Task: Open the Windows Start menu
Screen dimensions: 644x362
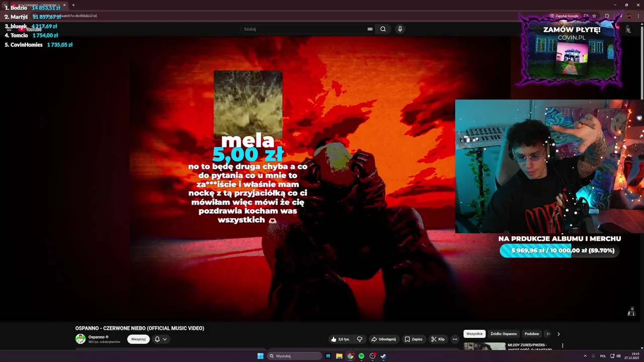Action: [261, 356]
